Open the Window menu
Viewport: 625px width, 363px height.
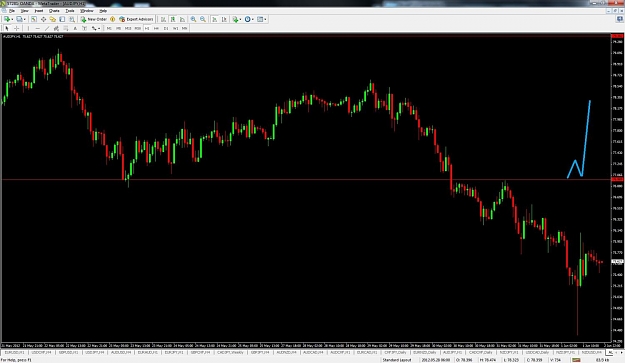click(86, 11)
